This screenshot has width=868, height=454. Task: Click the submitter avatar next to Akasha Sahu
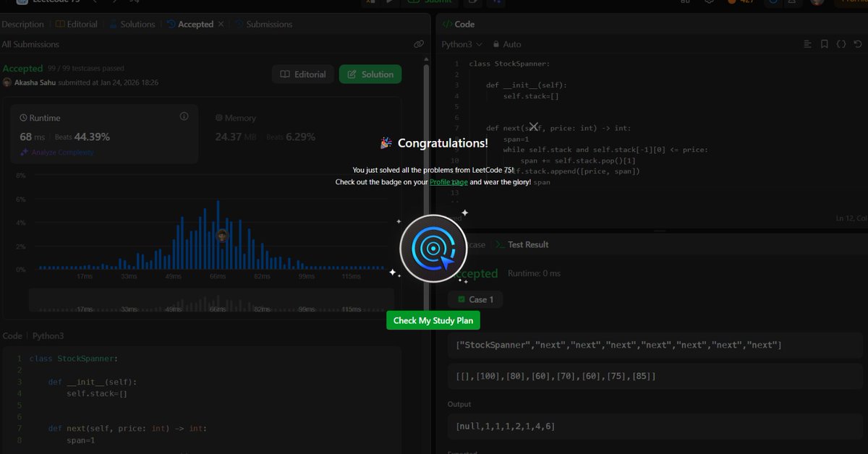click(x=7, y=82)
